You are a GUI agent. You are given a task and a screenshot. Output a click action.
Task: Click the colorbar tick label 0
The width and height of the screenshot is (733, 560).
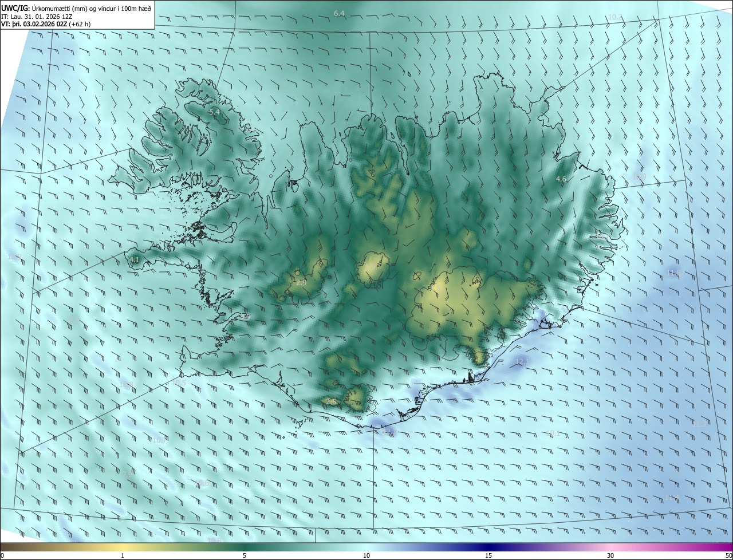2,555
